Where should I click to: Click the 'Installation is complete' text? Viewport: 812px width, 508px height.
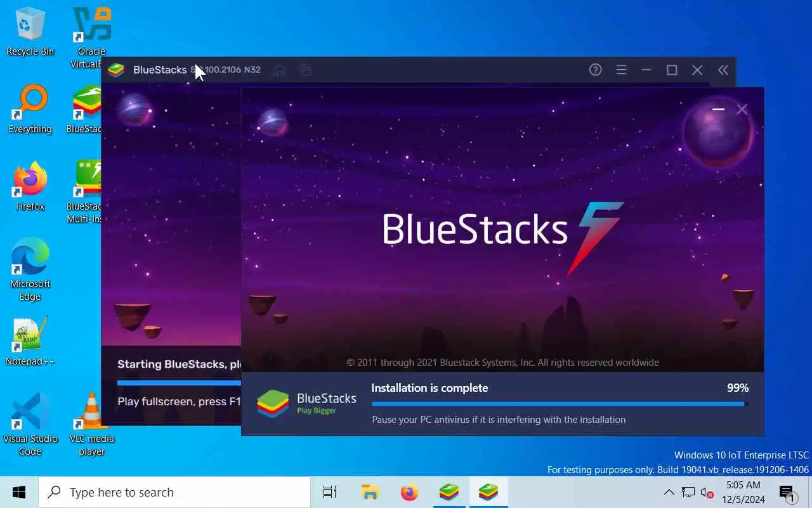pyautogui.click(x=429, y=388)
